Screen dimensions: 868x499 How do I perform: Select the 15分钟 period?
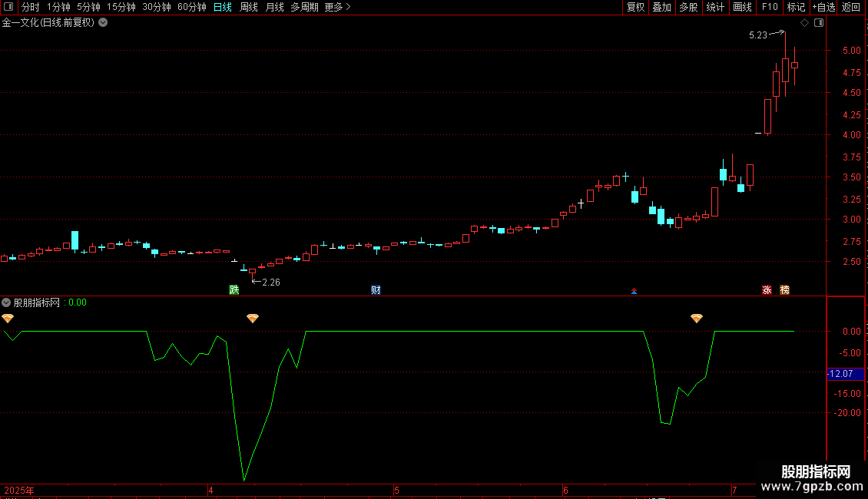tap(121, 7)
